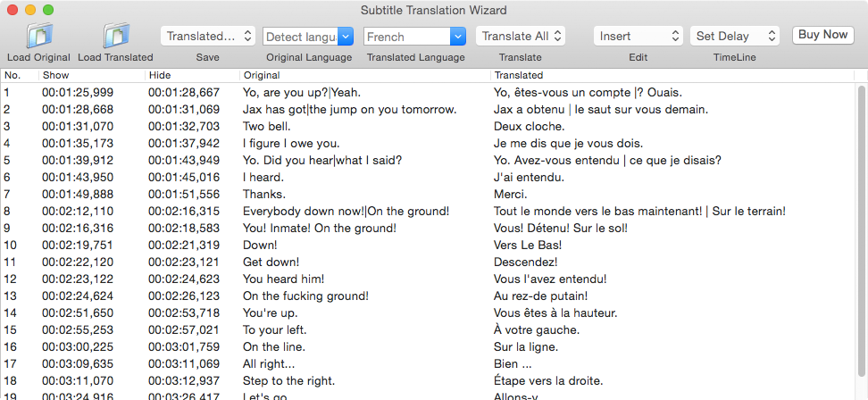Click translation 'Yo, êtes-vous un compte |? Ouais.'
The height and width of the screenshot is (400, 868).
tap(588, 93)
